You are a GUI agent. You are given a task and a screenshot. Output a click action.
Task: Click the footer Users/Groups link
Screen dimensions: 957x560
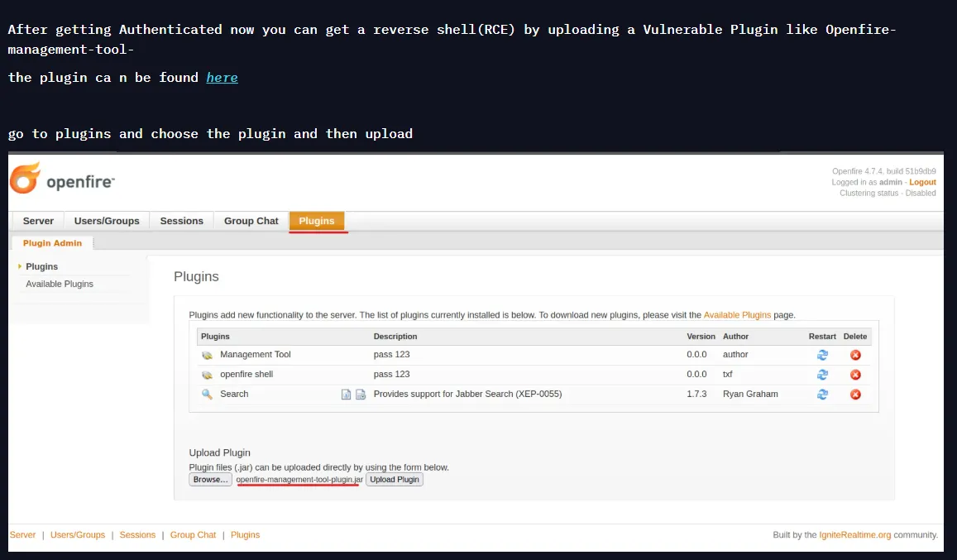[x=78, y=535]
